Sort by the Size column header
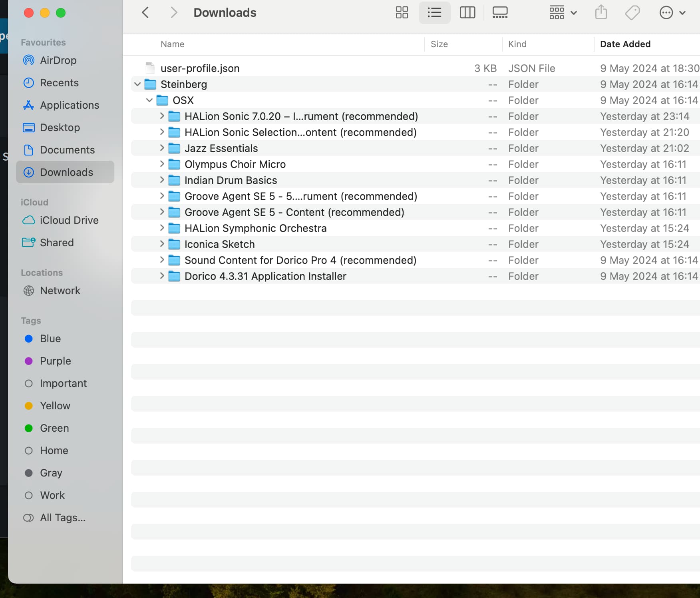 (x=439, y=44)
